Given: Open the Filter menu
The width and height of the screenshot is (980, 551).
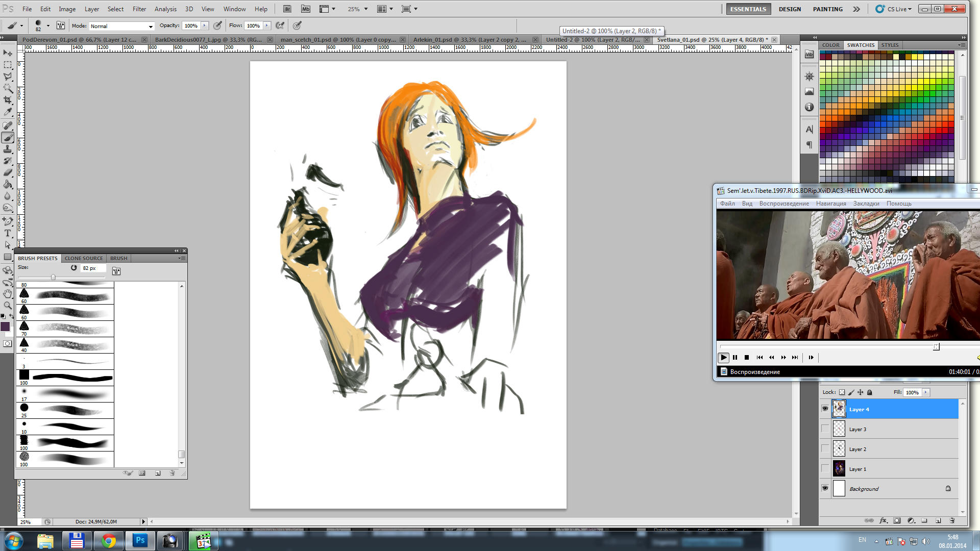Looking at the screenshot, I should click(x=139, y=9).
